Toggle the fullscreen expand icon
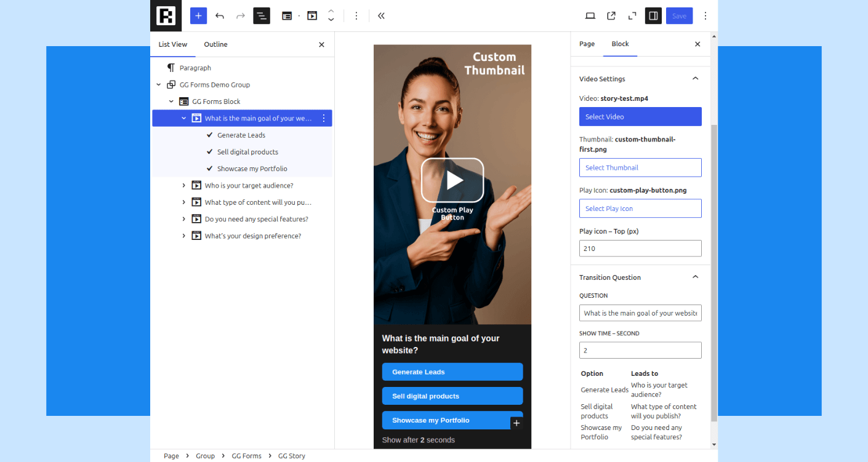 [632, 16]
